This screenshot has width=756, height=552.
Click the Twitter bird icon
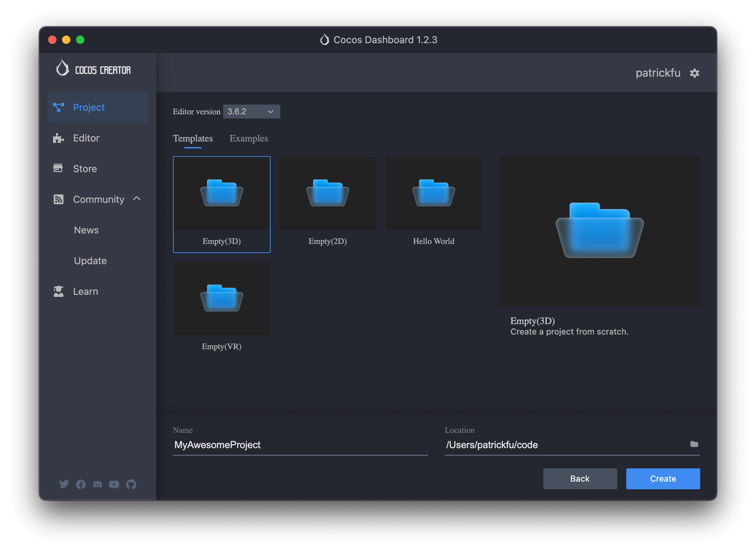coord(64,484)
